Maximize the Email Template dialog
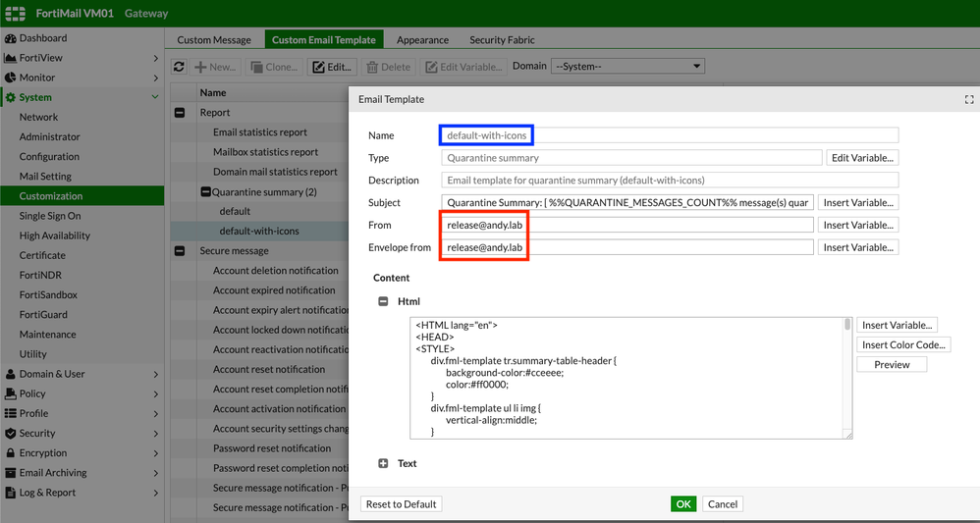The height and width of the screenshot is (523, 980). pos(968,99)
